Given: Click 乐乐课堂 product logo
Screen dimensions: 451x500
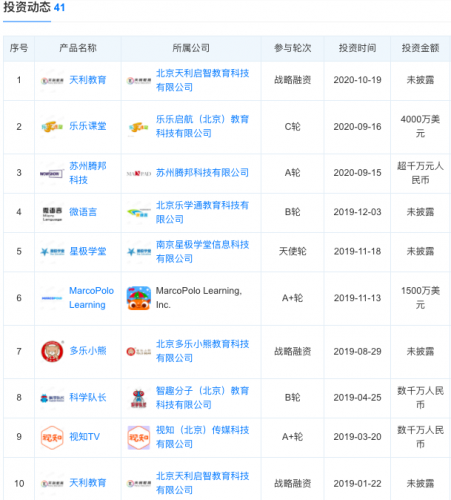Looking at the screenshot, I should 52,127.
